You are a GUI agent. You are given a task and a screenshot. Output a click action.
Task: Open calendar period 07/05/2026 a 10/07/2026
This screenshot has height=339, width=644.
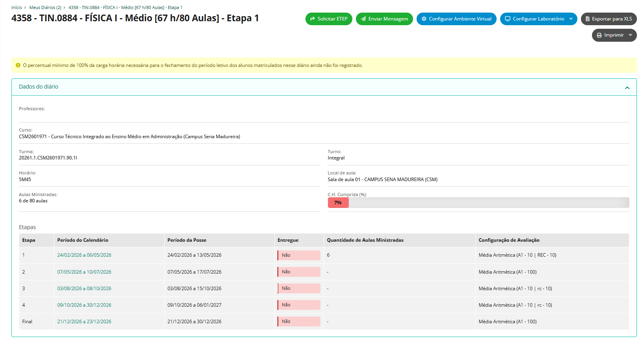[x=84, y=272]
